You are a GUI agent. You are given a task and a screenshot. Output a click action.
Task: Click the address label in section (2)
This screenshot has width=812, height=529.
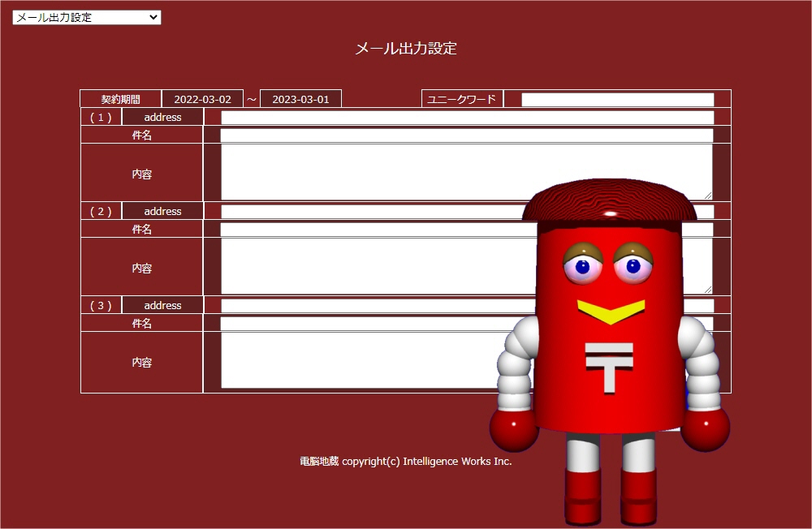click(162, 212)
